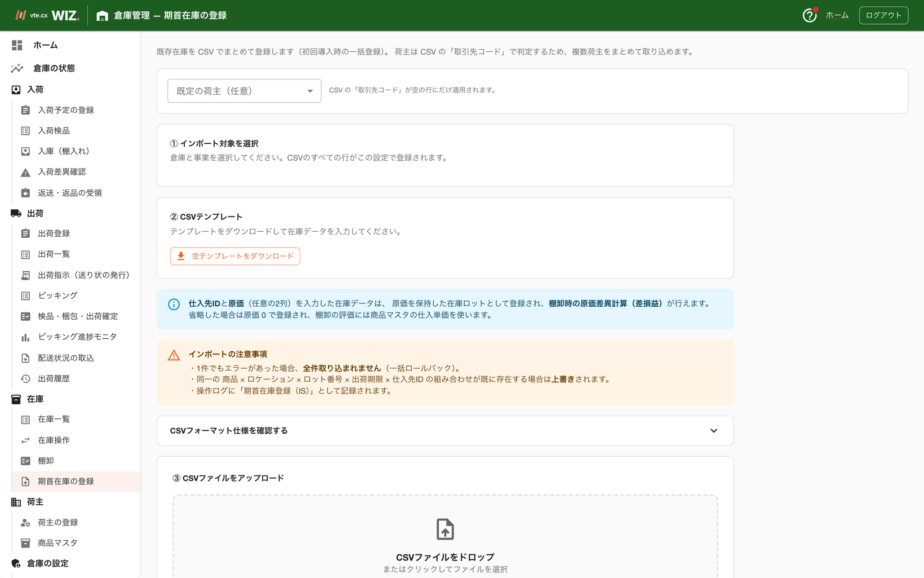
Task: Open 検品・梱包・出荷確定 sidebar item
Action: pos(76,316)
